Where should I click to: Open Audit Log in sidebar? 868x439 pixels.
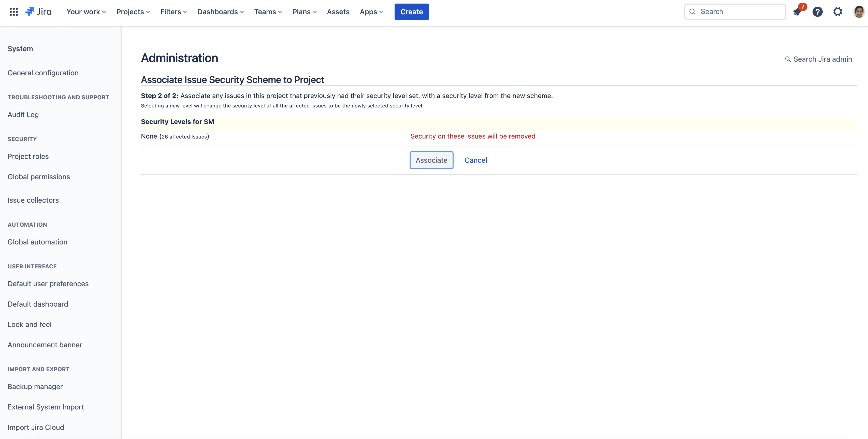pyautogui.click(x=23, y=115)
